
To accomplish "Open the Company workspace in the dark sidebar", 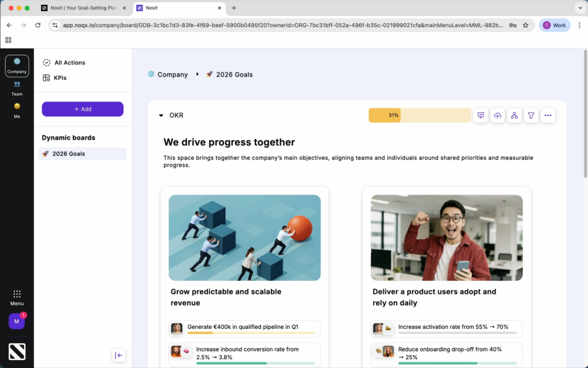I will tap(17, 65).
